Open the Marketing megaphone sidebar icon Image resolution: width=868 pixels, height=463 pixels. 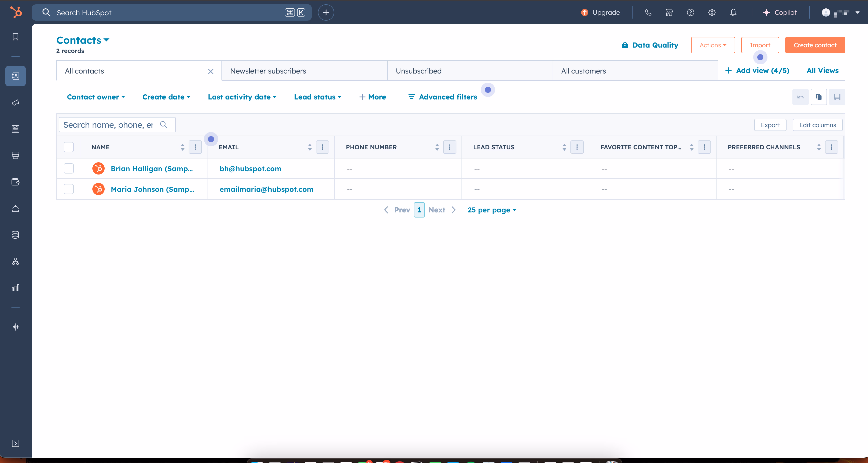tap(16, 102)
